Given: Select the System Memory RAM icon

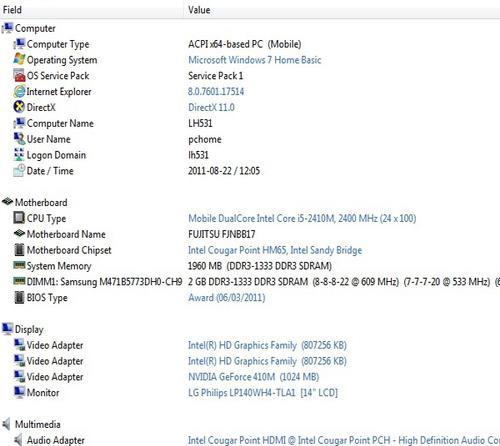Looking at the screenshot, I should pyautogui.click(x=19, y=265).
